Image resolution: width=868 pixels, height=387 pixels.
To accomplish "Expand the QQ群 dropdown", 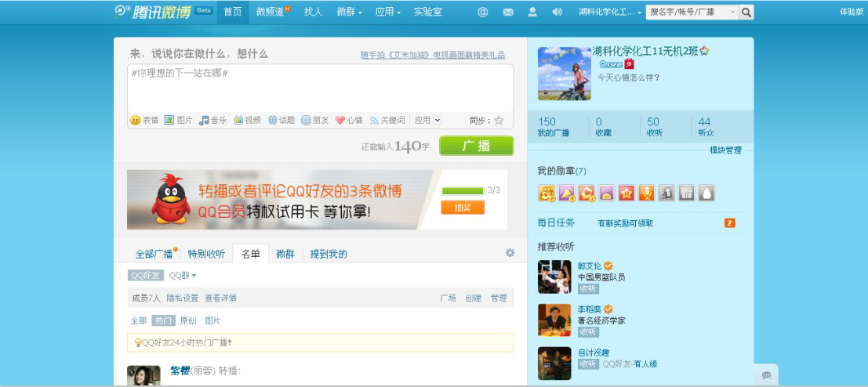I will click(183, 275).
